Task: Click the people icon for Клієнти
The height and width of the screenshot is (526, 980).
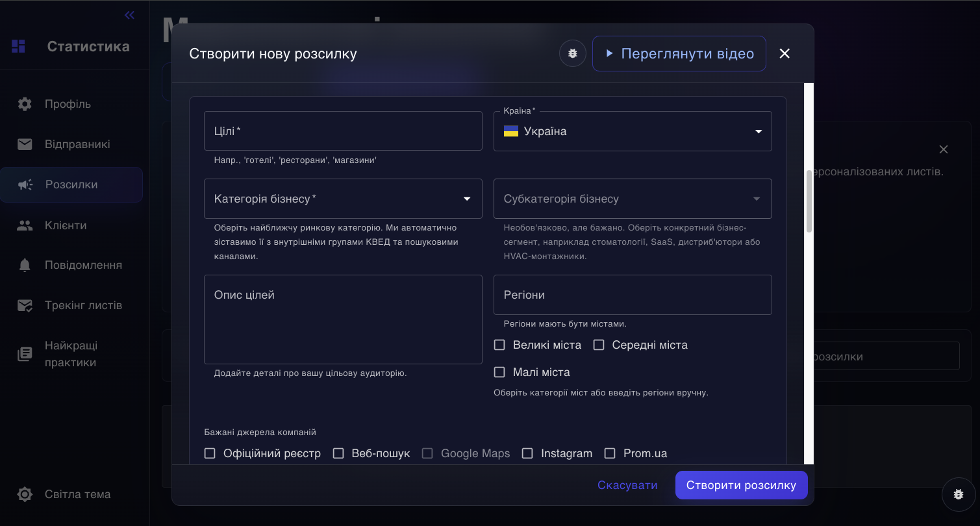Action: [25, 225]
